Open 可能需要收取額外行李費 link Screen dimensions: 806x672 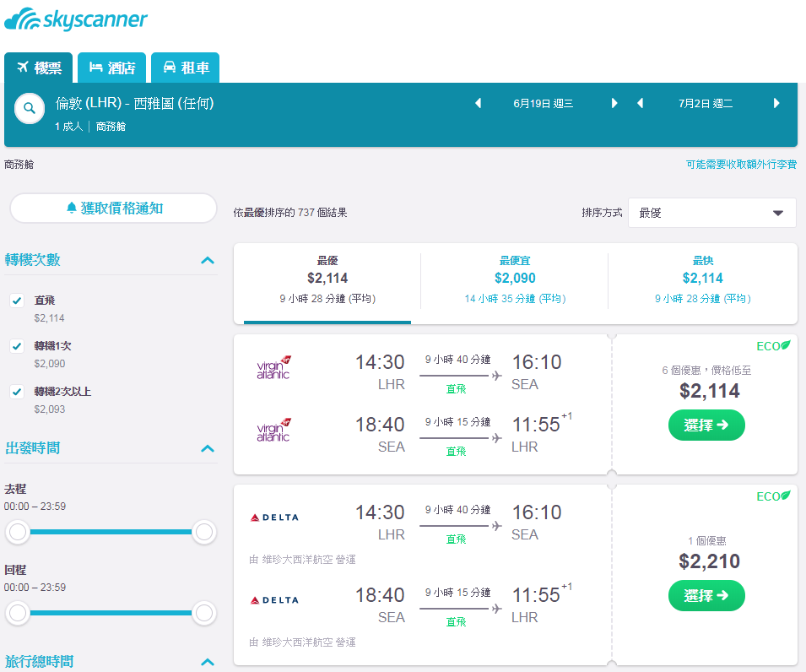[741, 164]
